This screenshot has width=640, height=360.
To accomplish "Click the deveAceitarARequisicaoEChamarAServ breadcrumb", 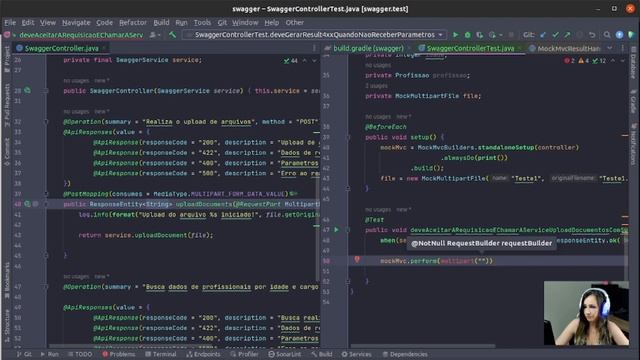I will (81, 35).
